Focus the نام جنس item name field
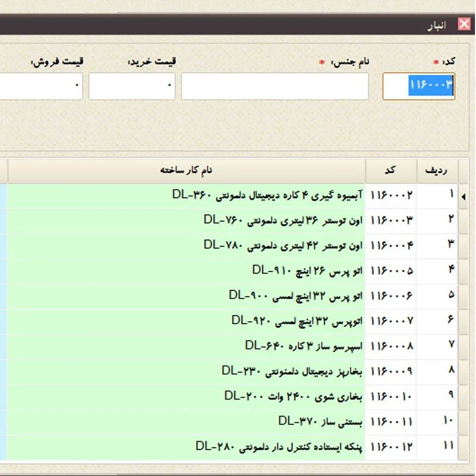 275,86
